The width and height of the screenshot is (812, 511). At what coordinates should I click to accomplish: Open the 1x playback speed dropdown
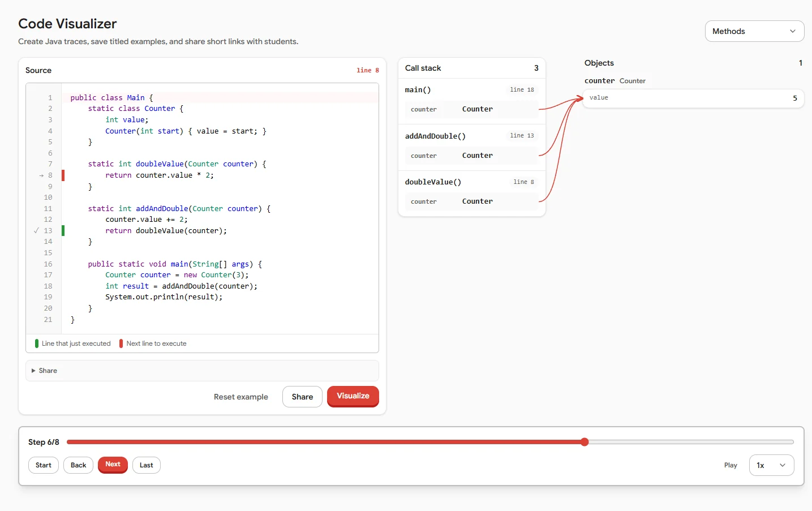coord(771,465)
